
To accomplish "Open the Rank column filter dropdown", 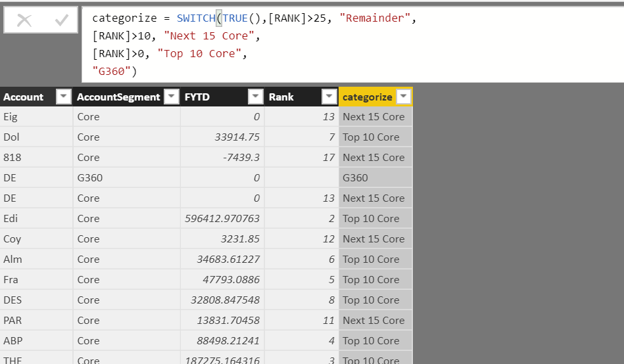I will coord(329,97).
